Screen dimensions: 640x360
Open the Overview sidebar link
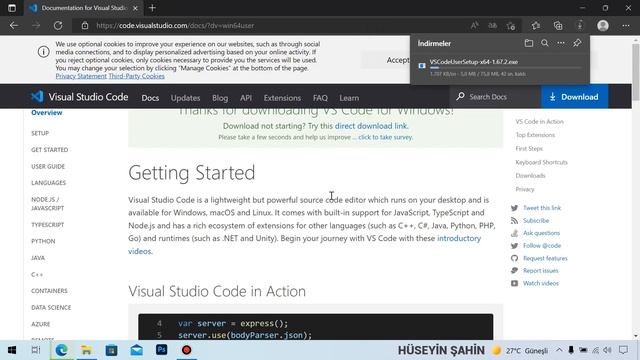tap(47, 113)
